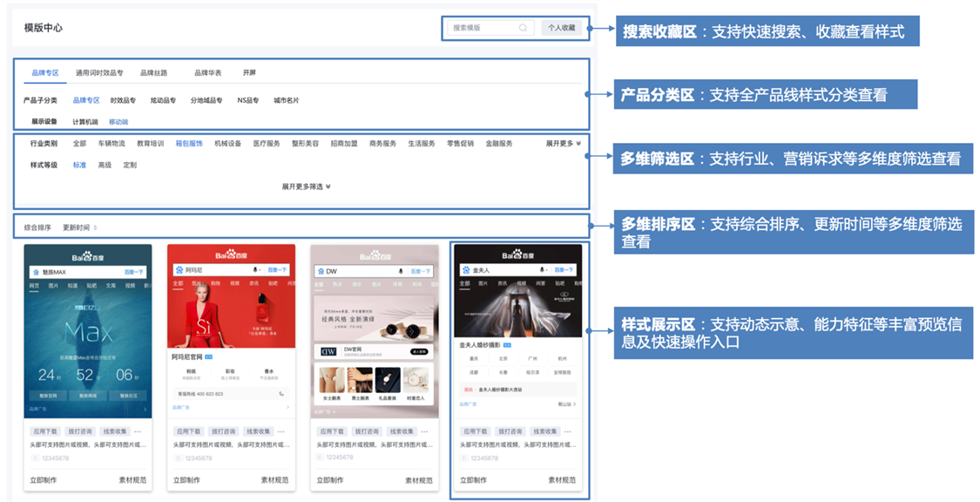The width and height of the screenshot is (980, 502).
Task: Click the three-dots icon on the 魅族MAX card
Action: pos(137,431)
